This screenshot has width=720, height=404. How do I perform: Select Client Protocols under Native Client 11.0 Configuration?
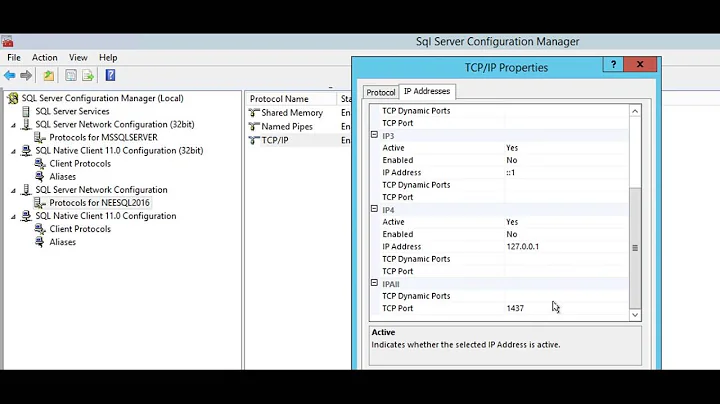pyautogui.click(x=80, y=229)
